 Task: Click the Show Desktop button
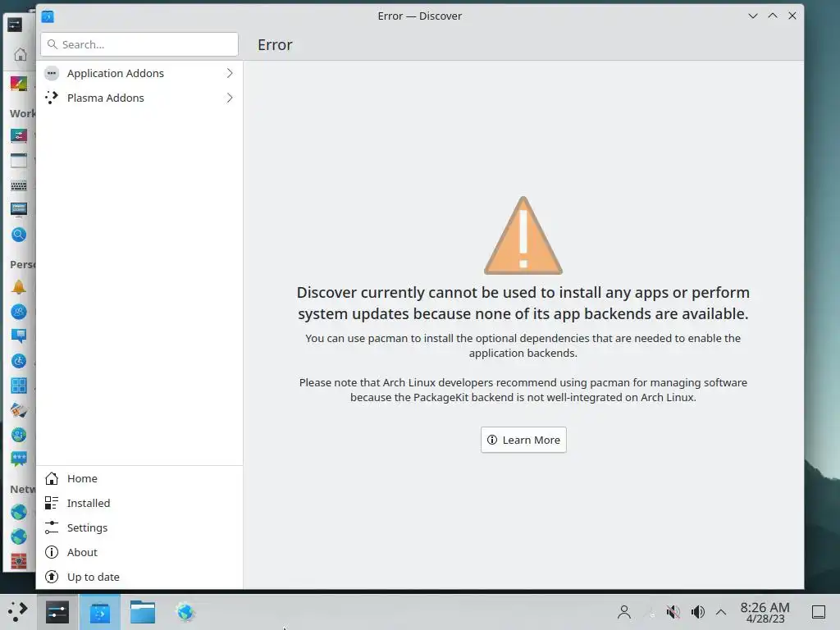click(x=819, y=612)
